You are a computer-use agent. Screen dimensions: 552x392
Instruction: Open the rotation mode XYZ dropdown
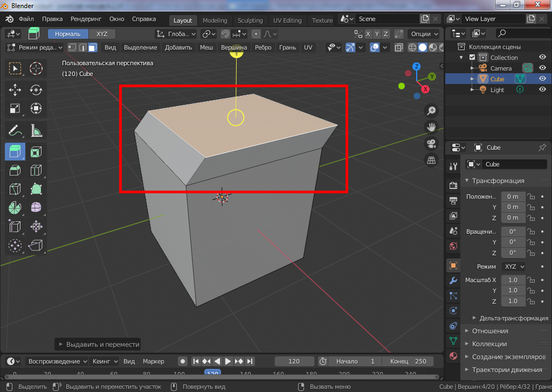click(x=514, y=267)
